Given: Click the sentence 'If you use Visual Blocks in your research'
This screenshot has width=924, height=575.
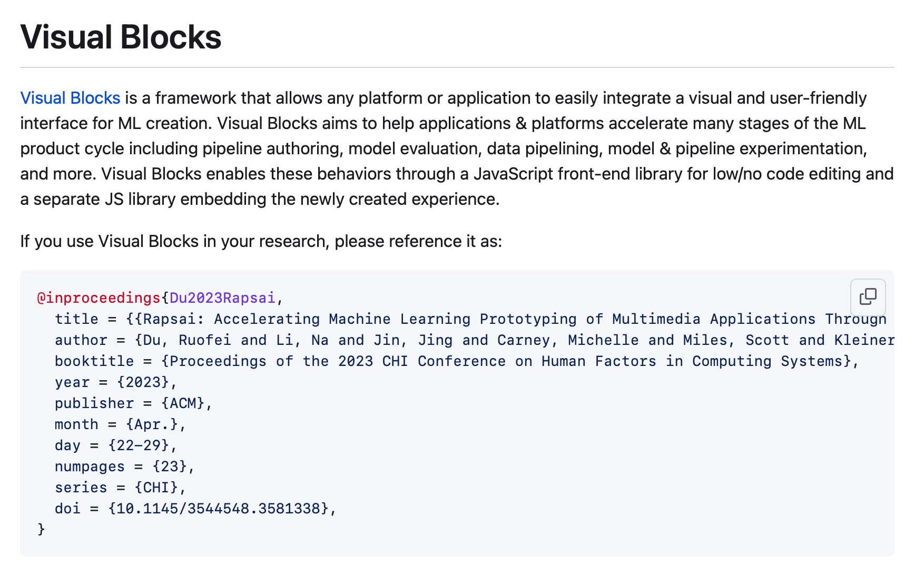Looking at the screenshot, I should [x=261, y=241].
